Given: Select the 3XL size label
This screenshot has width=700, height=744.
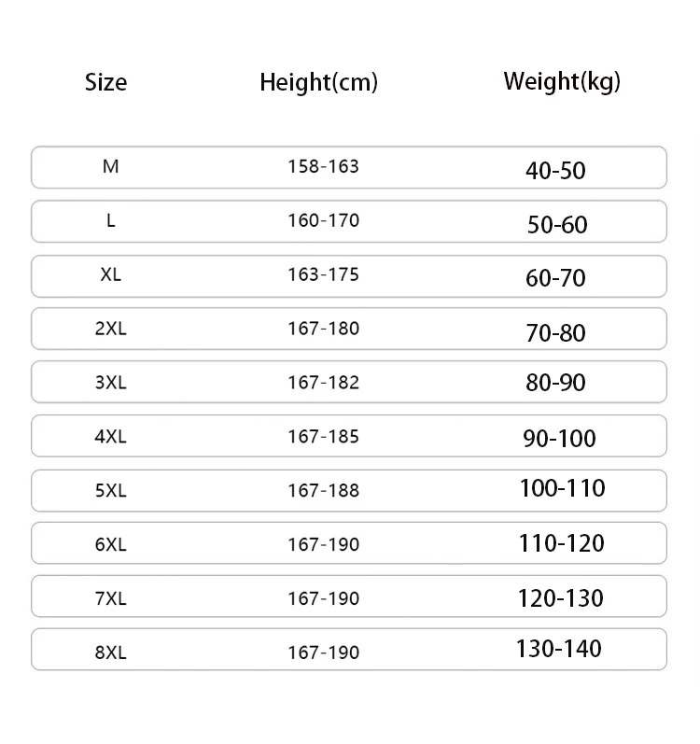Looking at the screenshot, I should pos(110,383).
